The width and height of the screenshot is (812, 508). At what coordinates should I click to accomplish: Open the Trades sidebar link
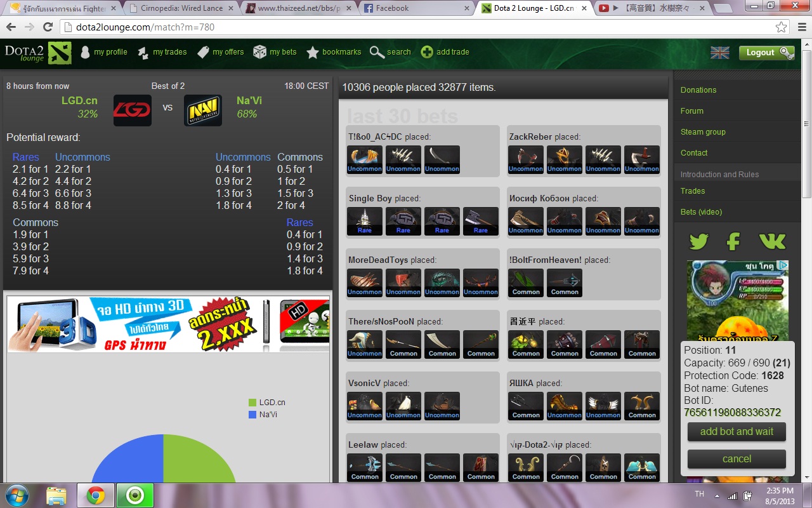click(693, 191)
